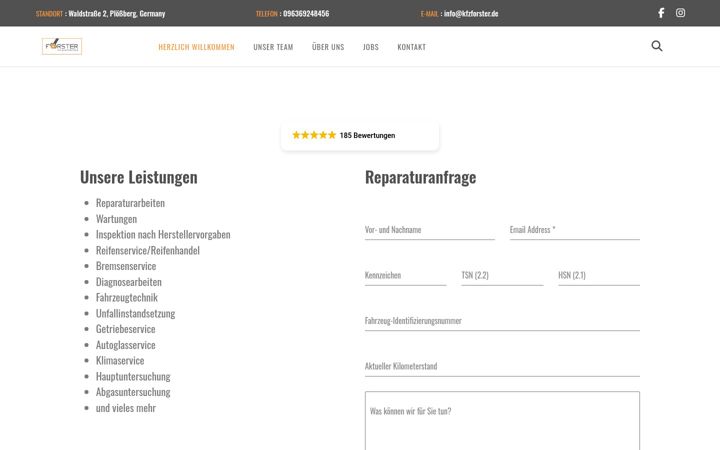Click the Fahrzeugtechnik list entry
Viewport: 720px width, 450px height.
(x=127, y=298)
